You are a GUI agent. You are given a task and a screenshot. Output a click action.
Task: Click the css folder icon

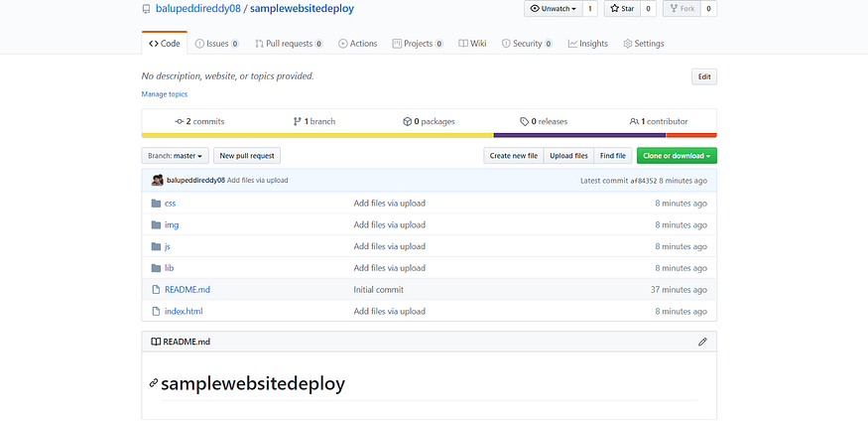(156, 204)
